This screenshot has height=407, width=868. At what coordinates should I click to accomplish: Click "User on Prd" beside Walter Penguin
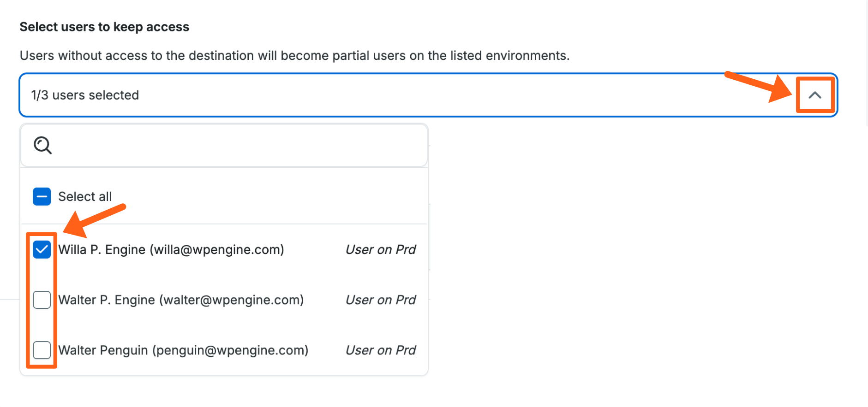point(381,350)
